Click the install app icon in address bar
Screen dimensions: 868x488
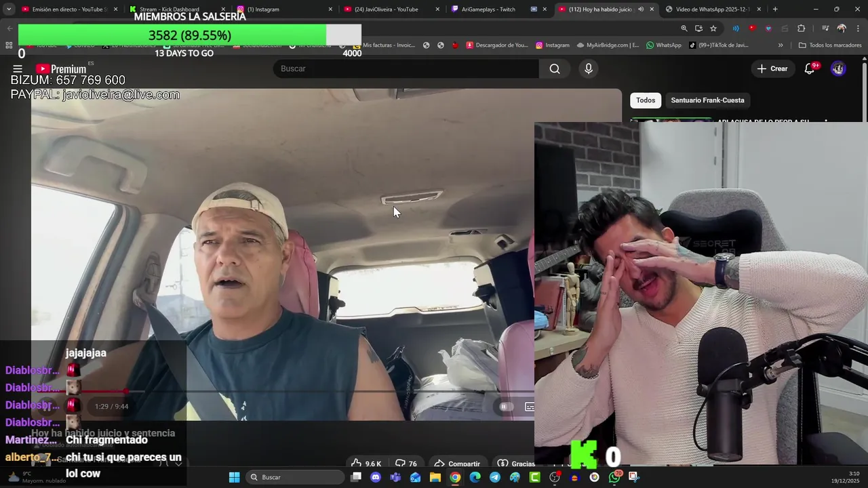pyautogui.click(x=698, y=28)
